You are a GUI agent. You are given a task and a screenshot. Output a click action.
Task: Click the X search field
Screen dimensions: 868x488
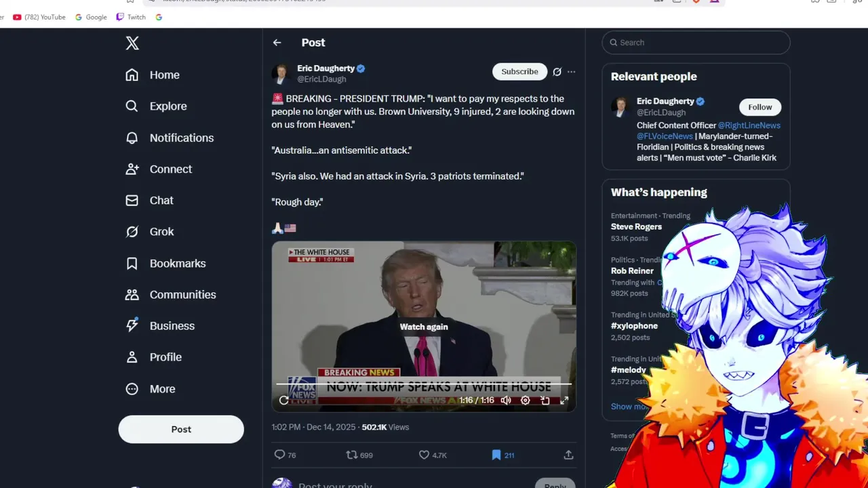tap(696, 43)
